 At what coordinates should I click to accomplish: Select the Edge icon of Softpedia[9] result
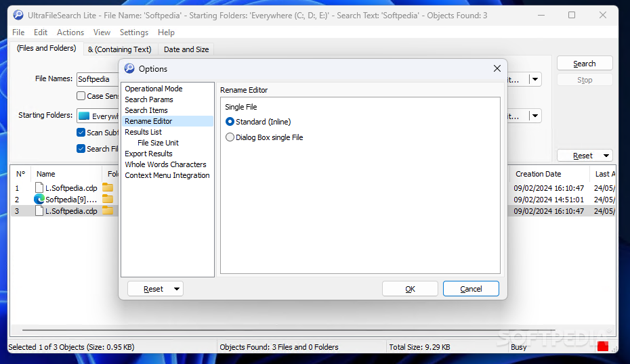pos(39,199)
